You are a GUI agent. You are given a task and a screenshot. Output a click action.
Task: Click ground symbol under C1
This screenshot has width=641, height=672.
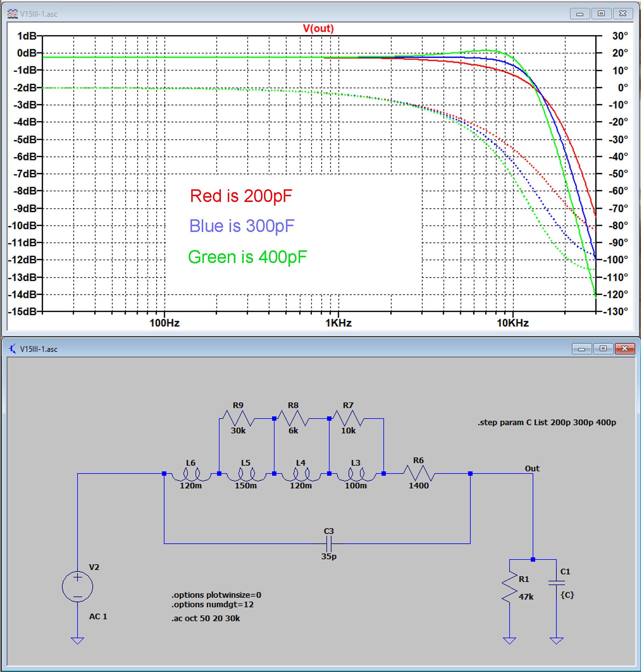556,641
